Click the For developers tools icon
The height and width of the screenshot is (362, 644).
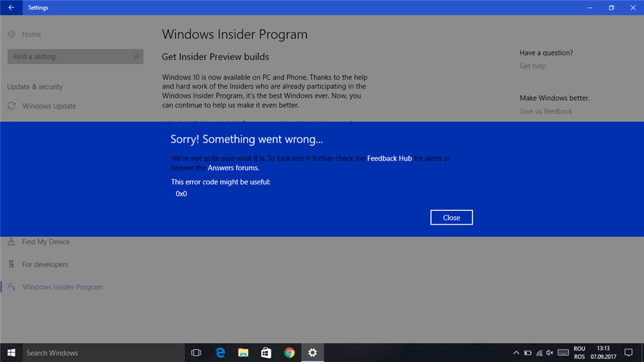tap(12, 264)
